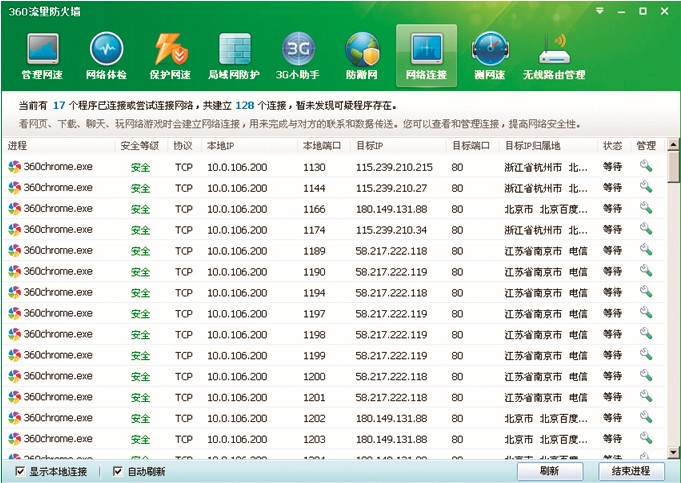Sort by the 本地端口 column header
The width and height of the screenshot is (681, 483).
324,146
